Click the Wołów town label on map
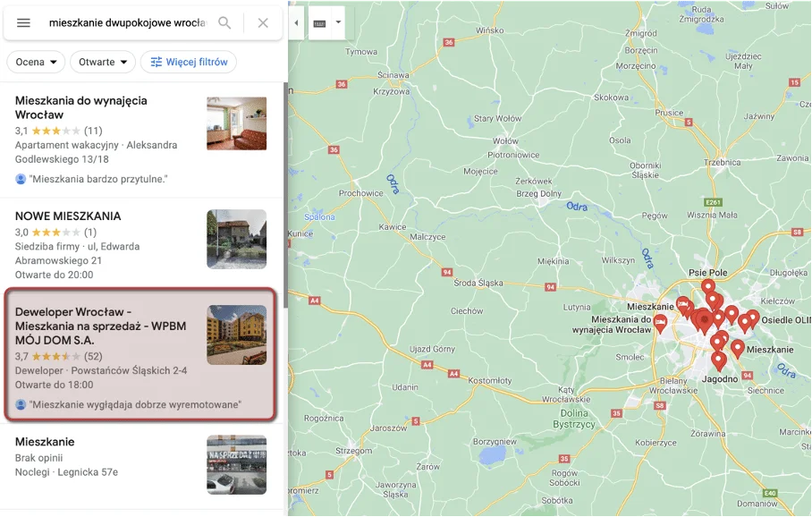Viewport: 812px width, 517px height. click(505, 141)
